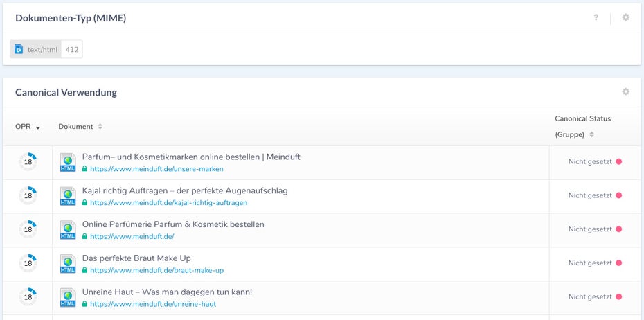Click OPR 18 gauge for unsere-marken row
The image size is (644, 320).
tap(28, 162)
